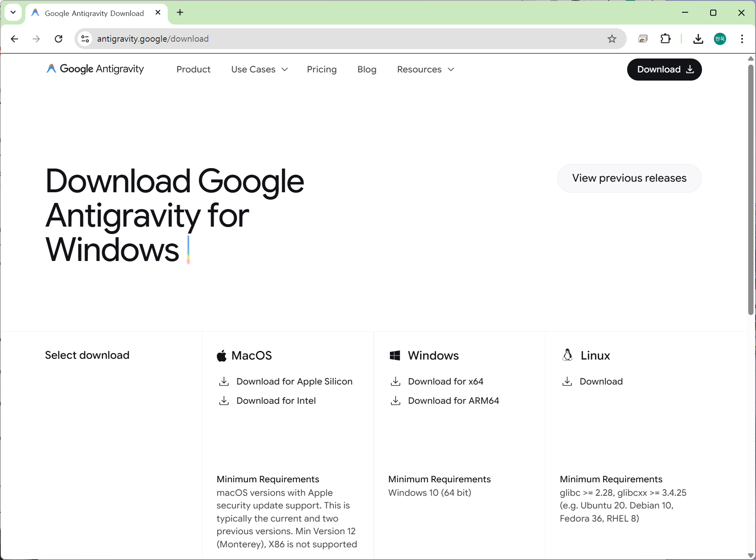Viewport: 756px width, 560px height.
Task: Click the MacOS heading
Action: (252, 355)
